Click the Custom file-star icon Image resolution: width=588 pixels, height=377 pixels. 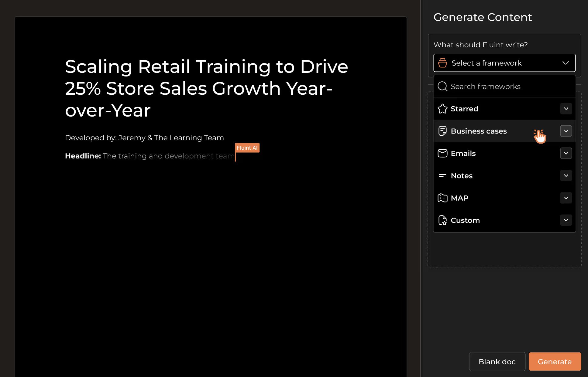[442, 220]
